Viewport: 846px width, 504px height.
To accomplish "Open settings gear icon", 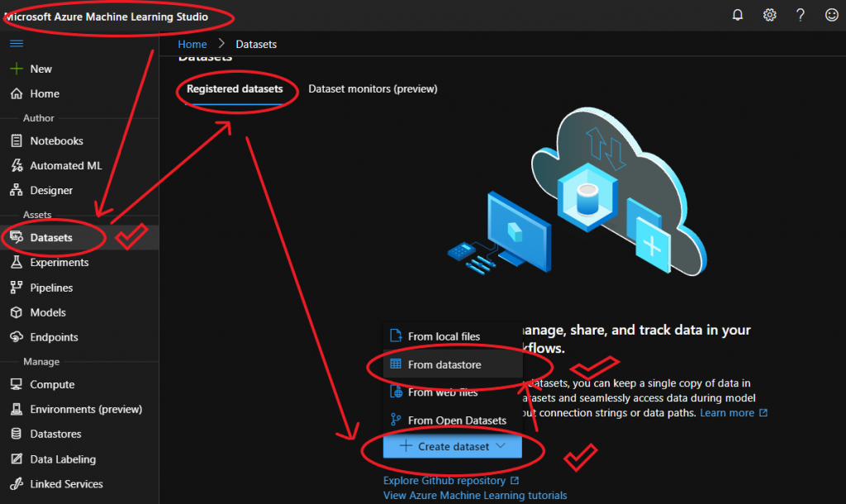I will [x=769, y=15].
